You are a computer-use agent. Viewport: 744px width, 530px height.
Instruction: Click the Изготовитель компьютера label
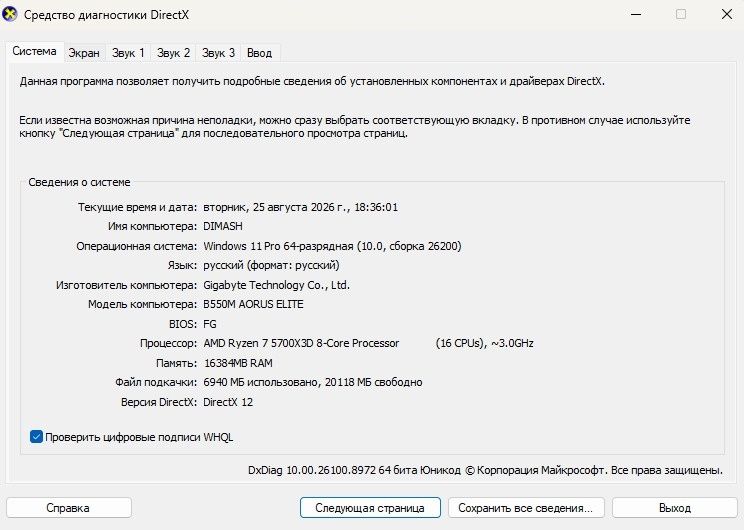click(x=126, y=285)
